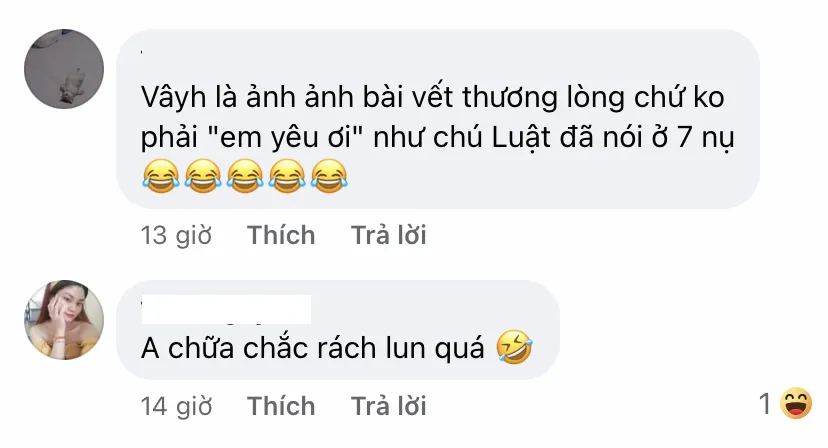The width and height of the screenshot is (828, 448).
Task: Click Trả lời under the 13 giờ comment
Action: [x=389, y=235]
